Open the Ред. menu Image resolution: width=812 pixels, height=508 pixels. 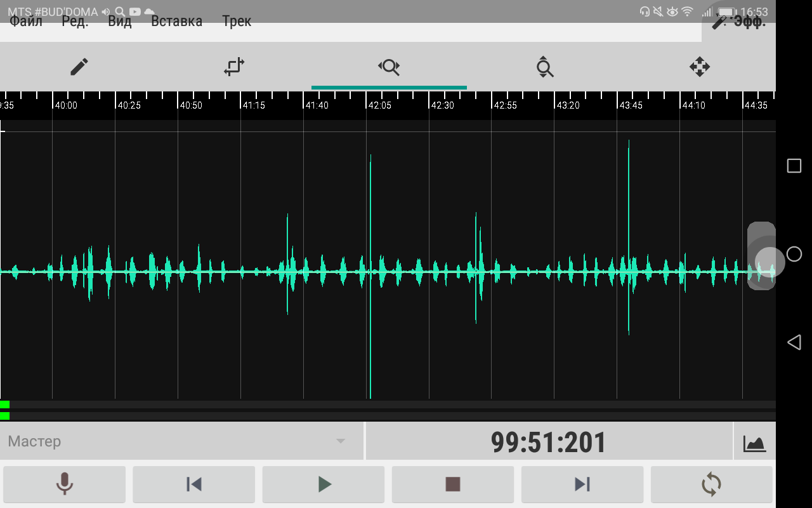(x=75, y=22)
